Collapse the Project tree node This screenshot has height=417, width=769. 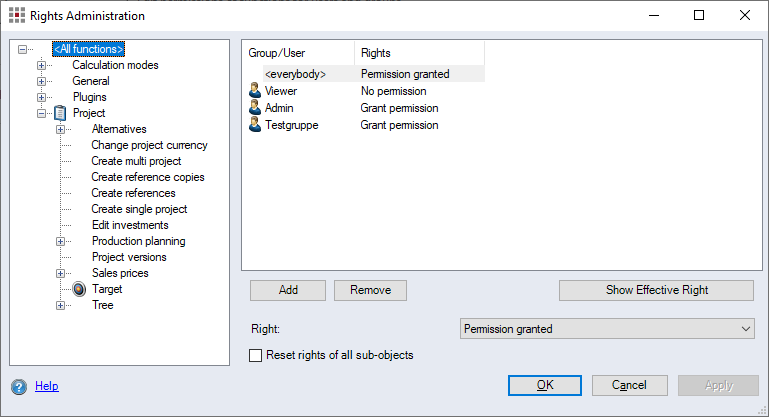[42, 113]
